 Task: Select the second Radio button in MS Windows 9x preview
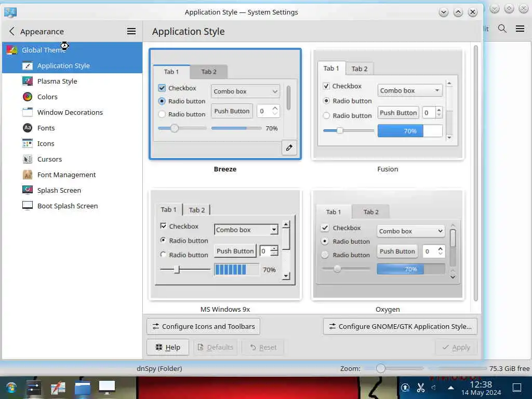pyautogui.click(x=163, y=255)
